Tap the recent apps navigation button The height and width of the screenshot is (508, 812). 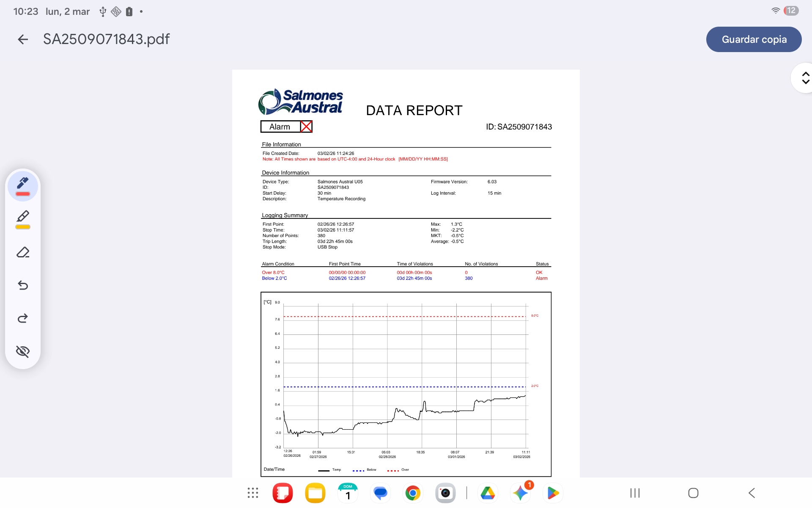[634, 493]
